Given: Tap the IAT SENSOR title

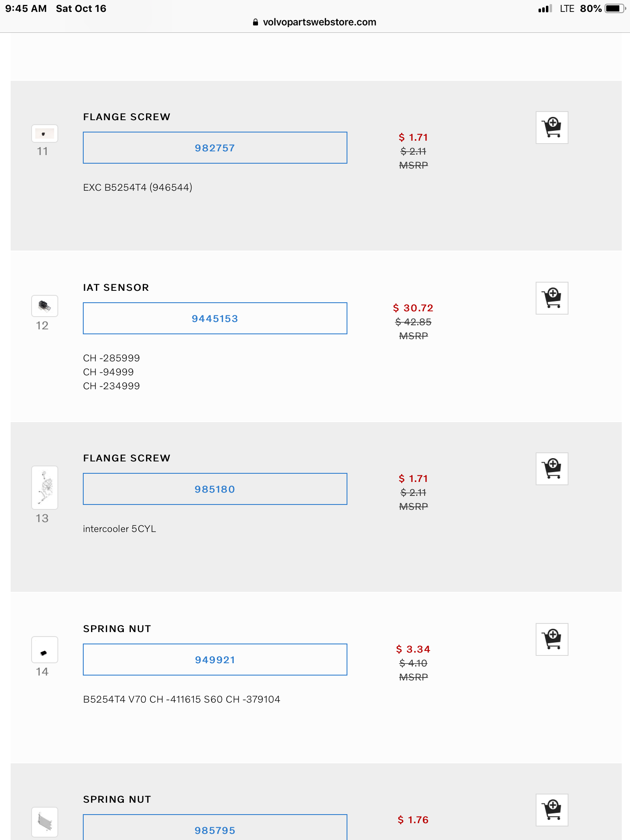Looking at the screenshot, I should coord(116,288).
